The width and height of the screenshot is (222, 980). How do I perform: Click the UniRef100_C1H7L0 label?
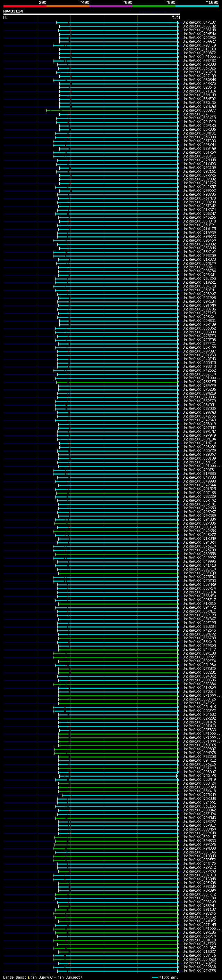199,443
